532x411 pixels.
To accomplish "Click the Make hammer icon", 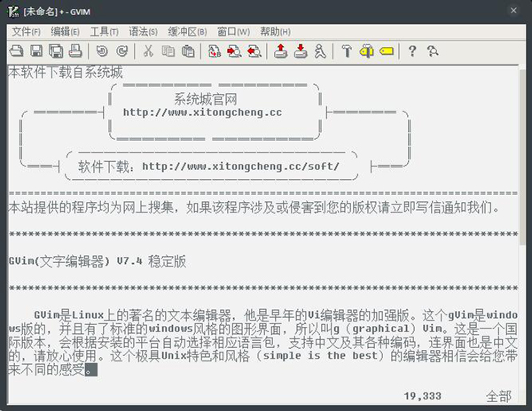I will [x=347, y=51].
